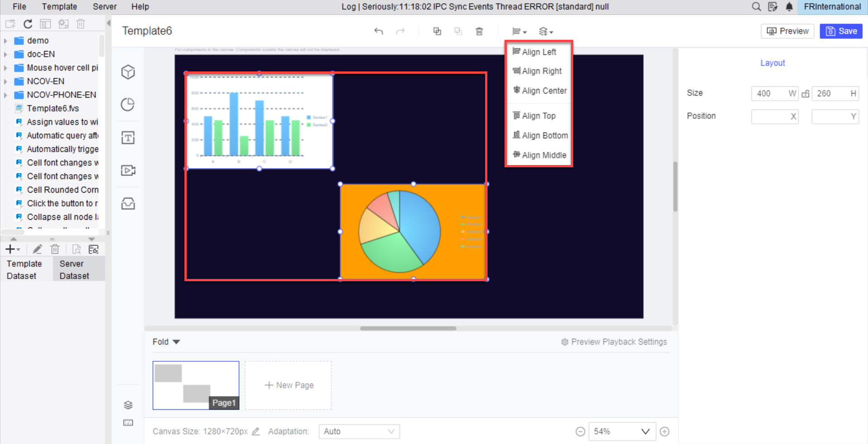868x444 pixels.
Task: Click the keyboard shortcuts icon at bottom
Action: pyautogui.click(x=128, y=423)
